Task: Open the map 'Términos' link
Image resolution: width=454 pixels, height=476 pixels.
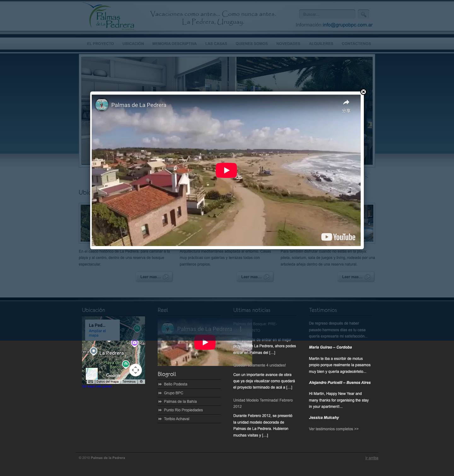Action: coord(129,382)
